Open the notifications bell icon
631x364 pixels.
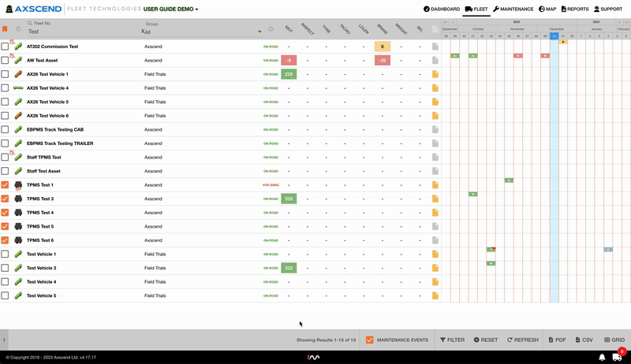point(602,357)
